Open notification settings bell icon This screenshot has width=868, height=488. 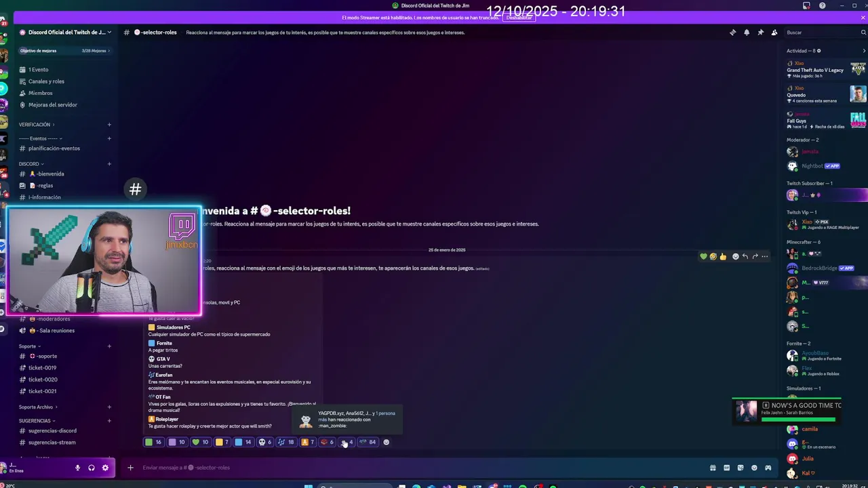click(747, 33)
